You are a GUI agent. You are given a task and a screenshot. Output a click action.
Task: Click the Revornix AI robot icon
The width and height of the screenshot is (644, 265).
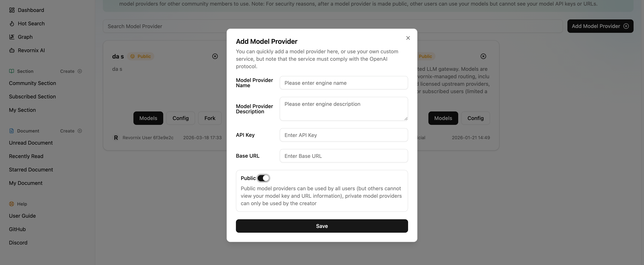click(x=12, y=51)
